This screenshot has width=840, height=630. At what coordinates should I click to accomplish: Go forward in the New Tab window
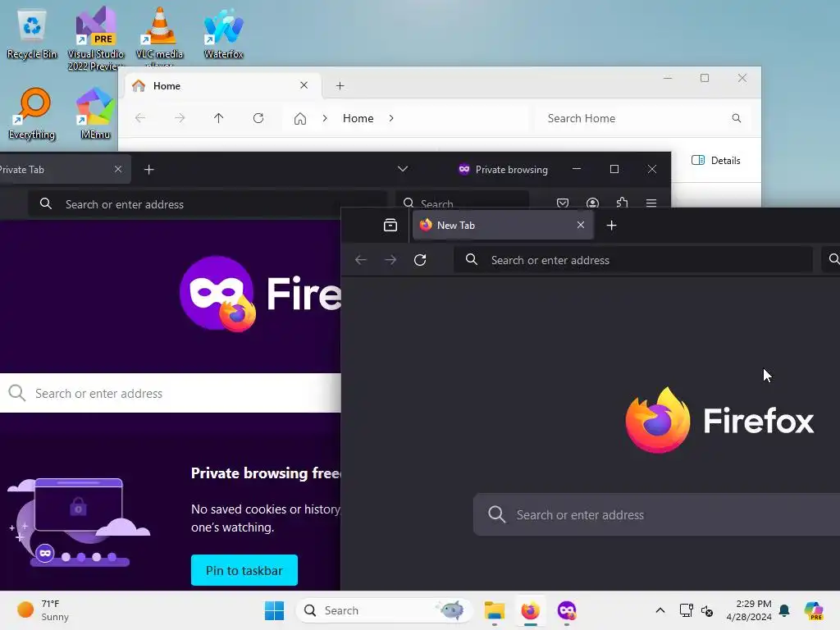tap(390, 260)
